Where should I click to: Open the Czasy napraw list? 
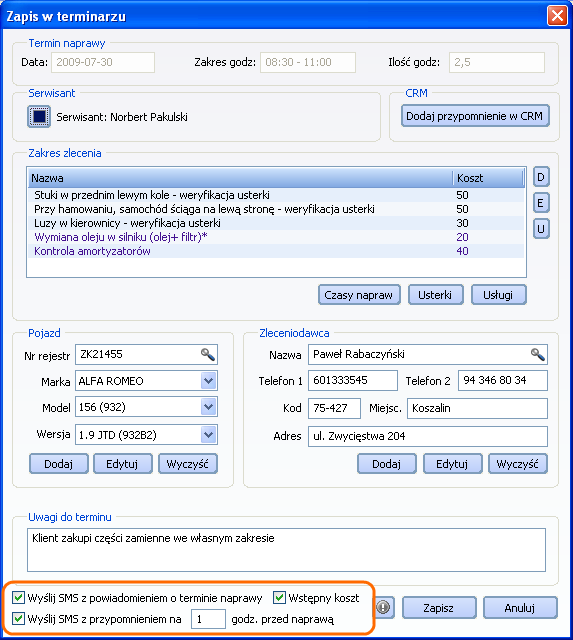click(x=359, y=295)
